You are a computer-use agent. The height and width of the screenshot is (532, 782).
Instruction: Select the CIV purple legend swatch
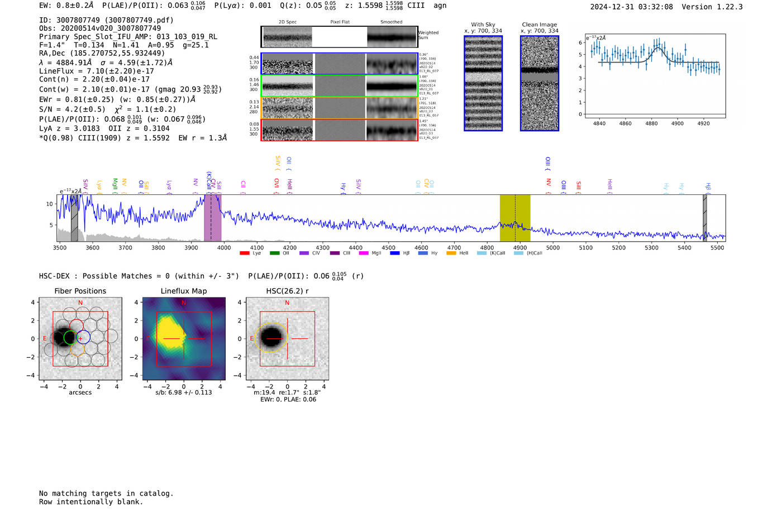click(304, 253)
